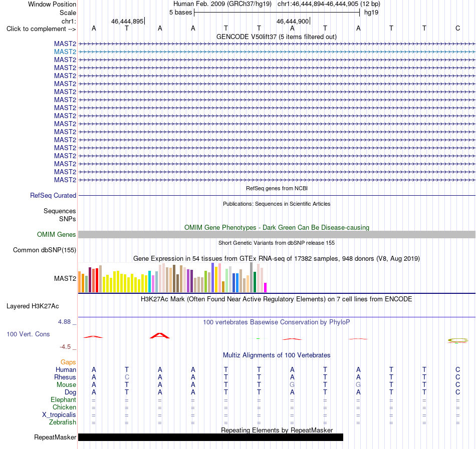Click the '46,444,900' coordinate marker
The height and width of the screenshot is (449, 476).
pyautogui.click(x=293, y=21)
